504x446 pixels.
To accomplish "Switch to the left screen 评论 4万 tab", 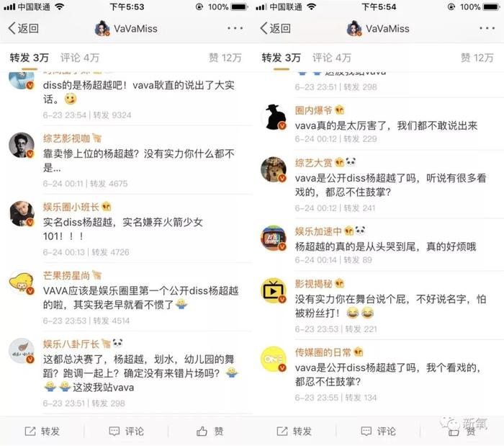I will [80, 58].
